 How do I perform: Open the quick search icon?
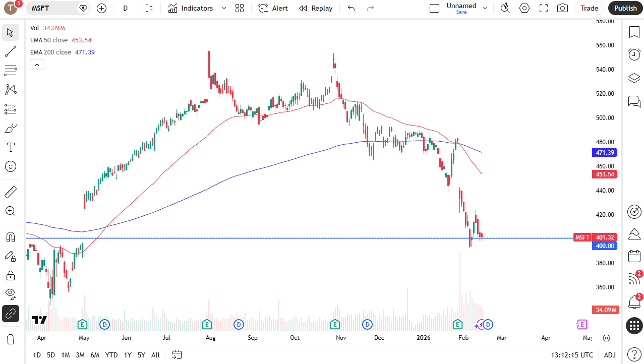tap(505, 8)
